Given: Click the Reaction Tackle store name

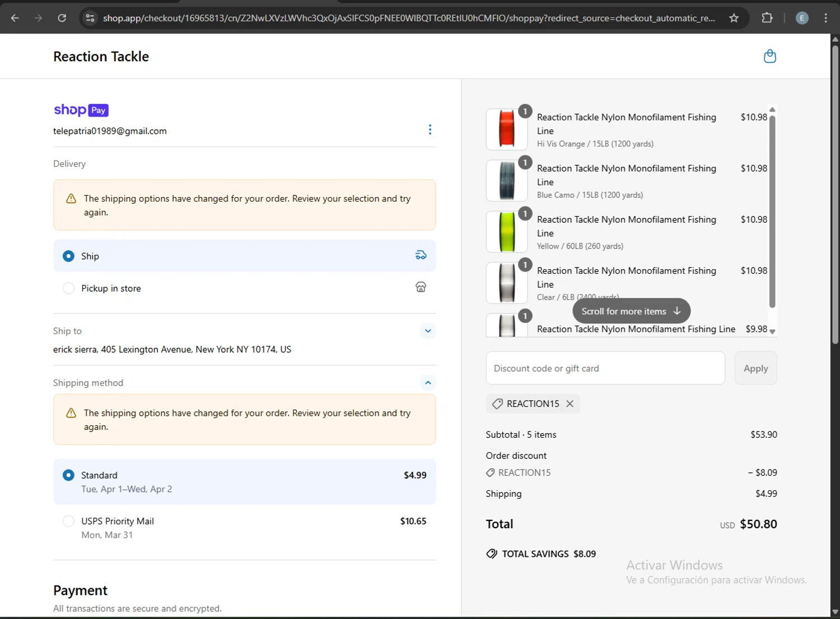Looking at the screenshot, I should (101, 57).
